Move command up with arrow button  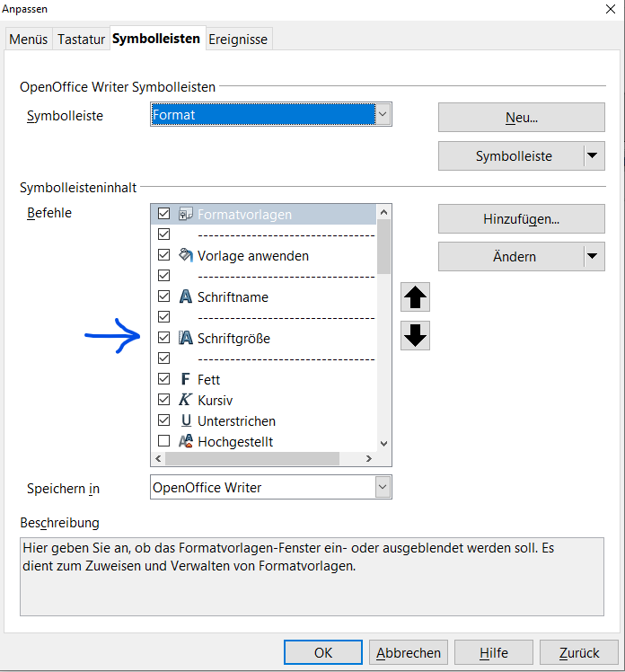point(416,297)
